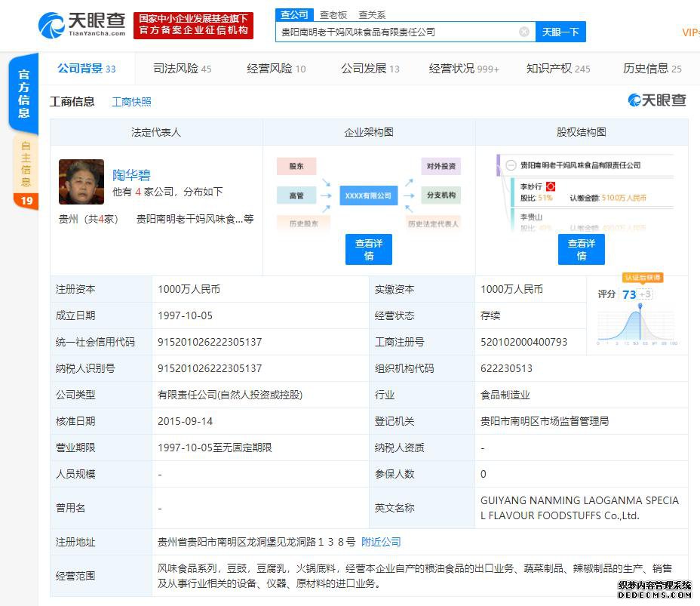The image size is (700, 606).
Task: Click the registered capital value 1000万人民币
Action: click(x=189, y=289)
